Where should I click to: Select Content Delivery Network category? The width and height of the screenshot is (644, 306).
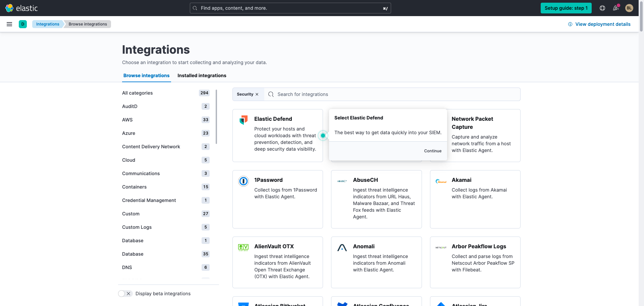[166, 147]
